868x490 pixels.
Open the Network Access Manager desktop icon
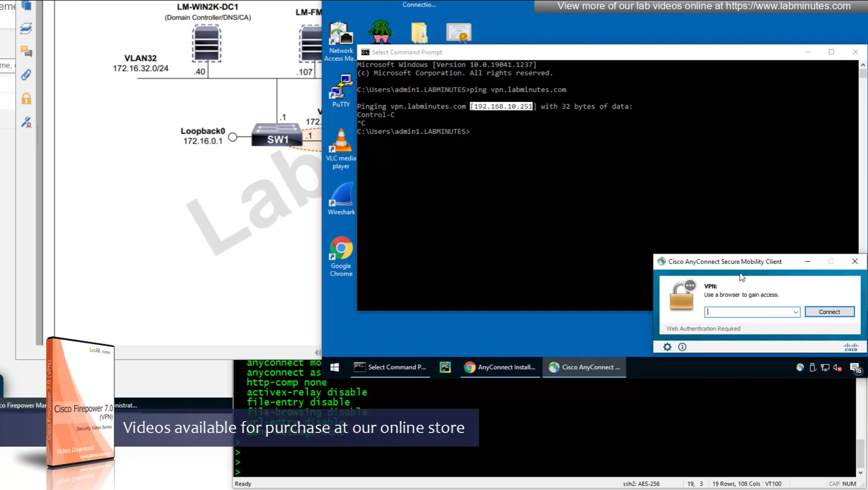[341, 42]
